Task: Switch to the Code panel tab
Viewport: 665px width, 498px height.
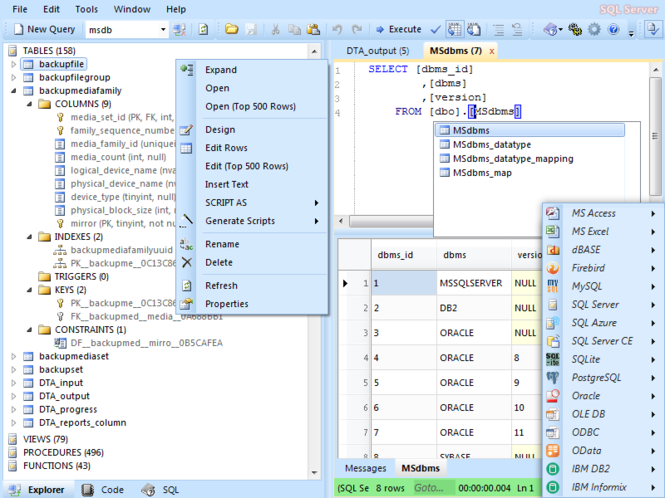Action: pyautogui.click(x=103, y=490)
